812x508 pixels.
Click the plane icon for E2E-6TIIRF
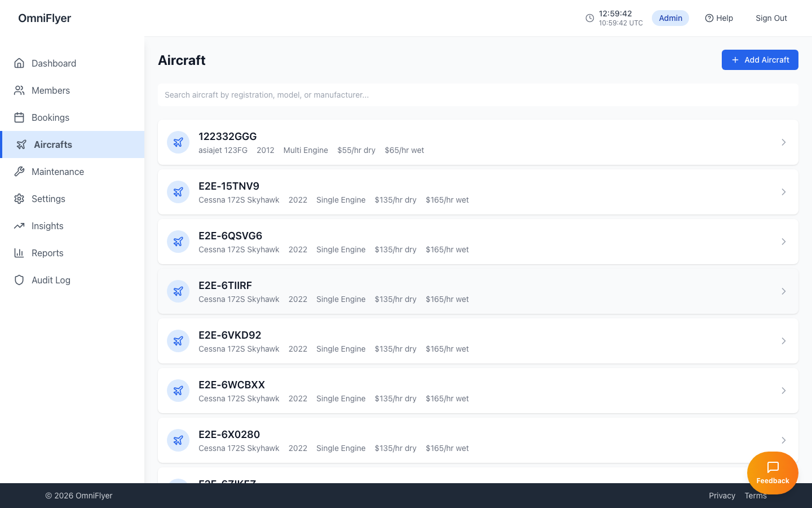tap(178, 291)
